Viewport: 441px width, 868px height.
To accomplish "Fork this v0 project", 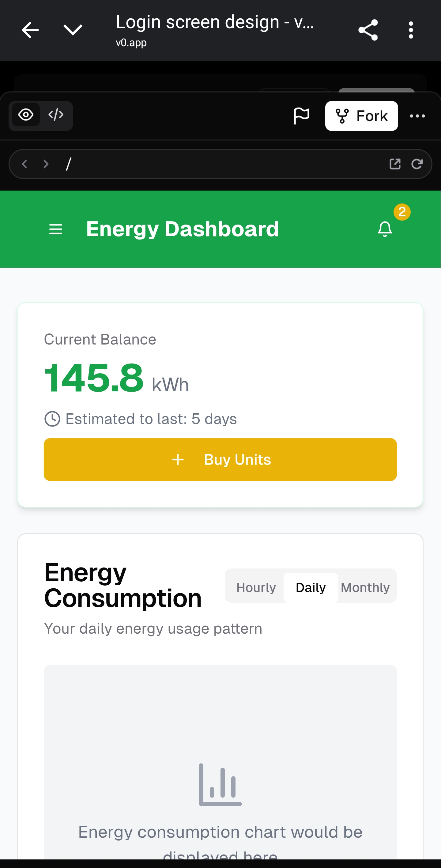I will click(x=361, y=116).
